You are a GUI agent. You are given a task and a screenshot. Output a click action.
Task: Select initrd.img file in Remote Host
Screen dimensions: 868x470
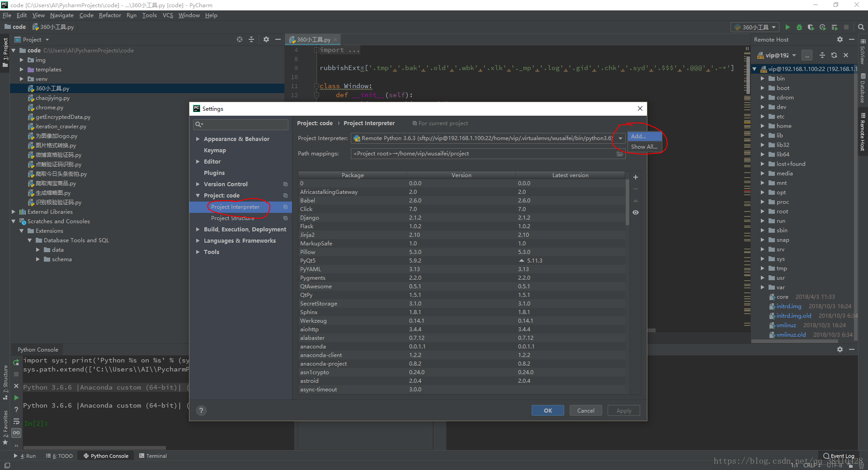[x=788, y=306]
